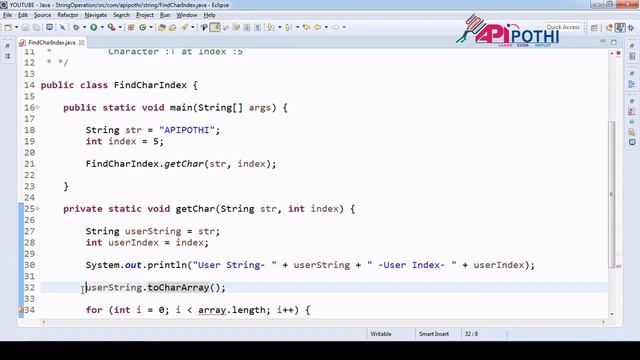Screen dimensions: 640x360
Task: Click the New wizard toolbar icon
Action: 8,27
